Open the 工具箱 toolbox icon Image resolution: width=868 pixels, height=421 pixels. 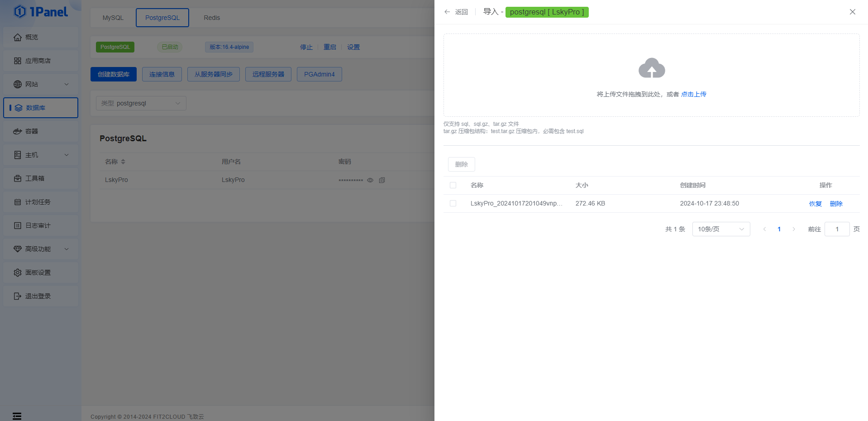pos(18,178)
